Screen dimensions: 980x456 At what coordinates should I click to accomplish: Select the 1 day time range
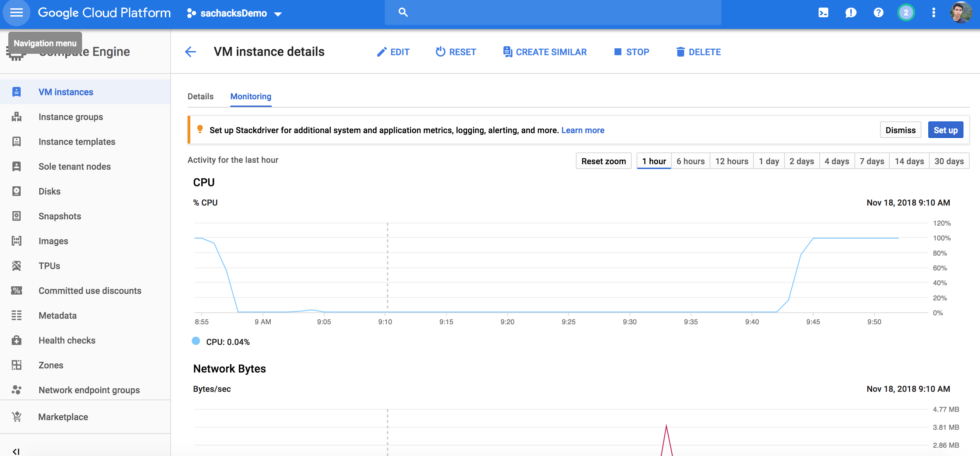point(769,161)
